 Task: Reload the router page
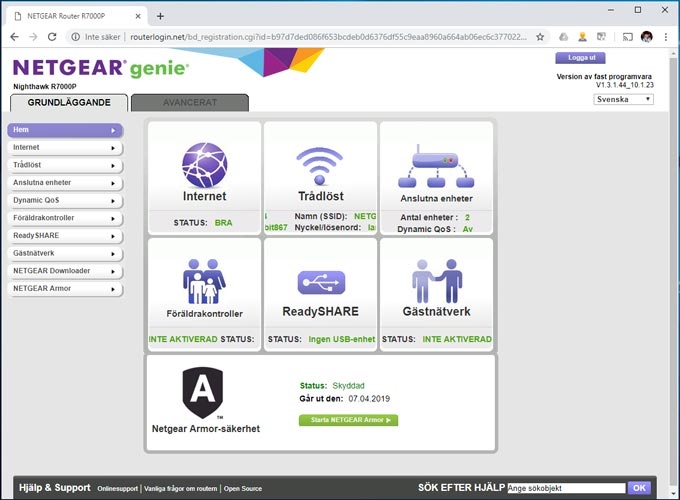52,37
